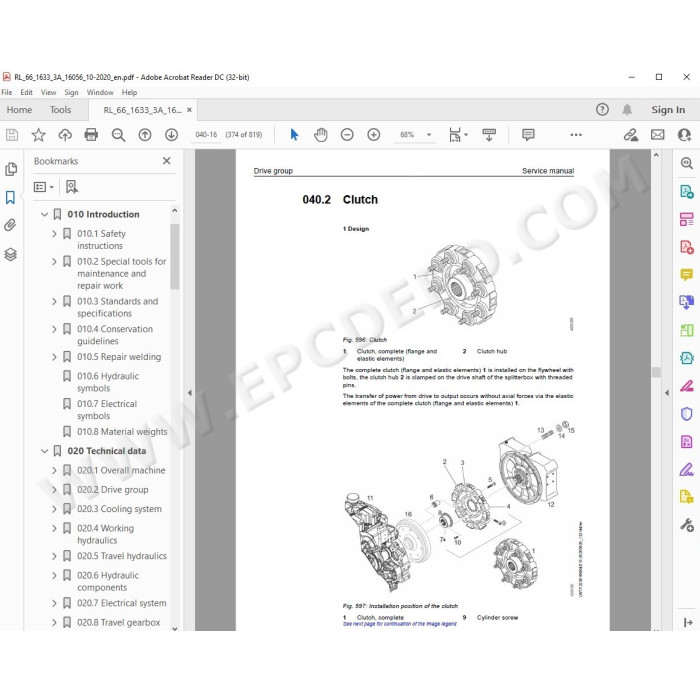Screen dimensions: 700x700
Task: Open Layers panel icon
Action: [x=11, y=254]
